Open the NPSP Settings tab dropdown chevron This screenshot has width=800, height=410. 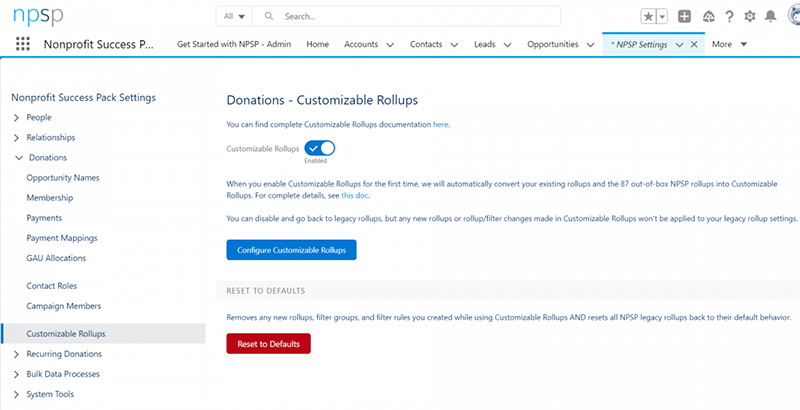(x=679, y=45)
